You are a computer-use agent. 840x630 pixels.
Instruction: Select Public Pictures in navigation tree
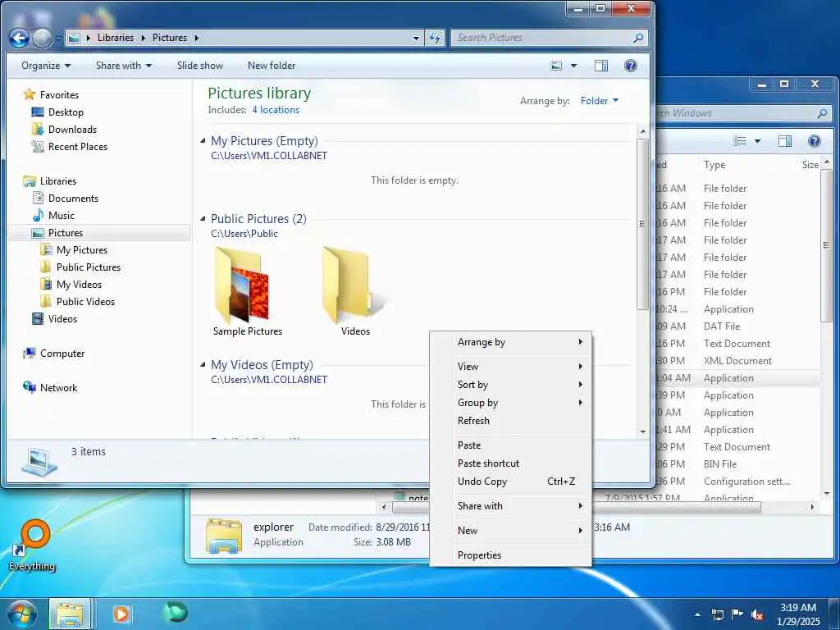point(89,267)
